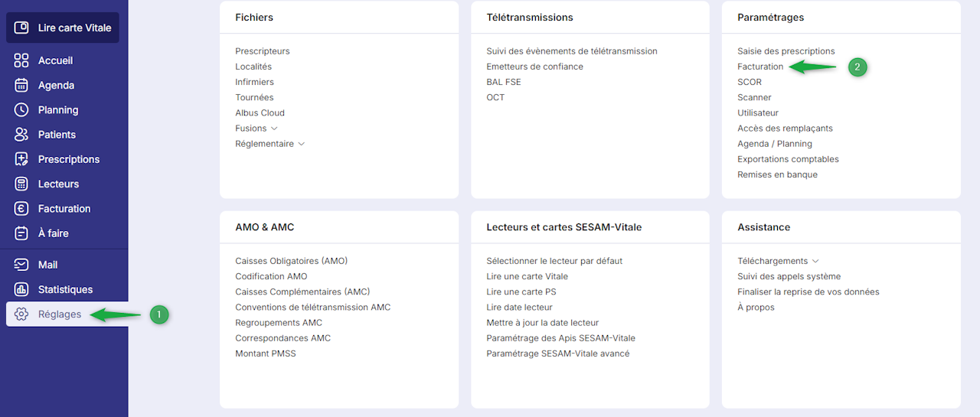The width and height of the screenshot is (980, 417).
Task: Open Caisses Obligatoires (AMO) link
Action: [291, 261]
